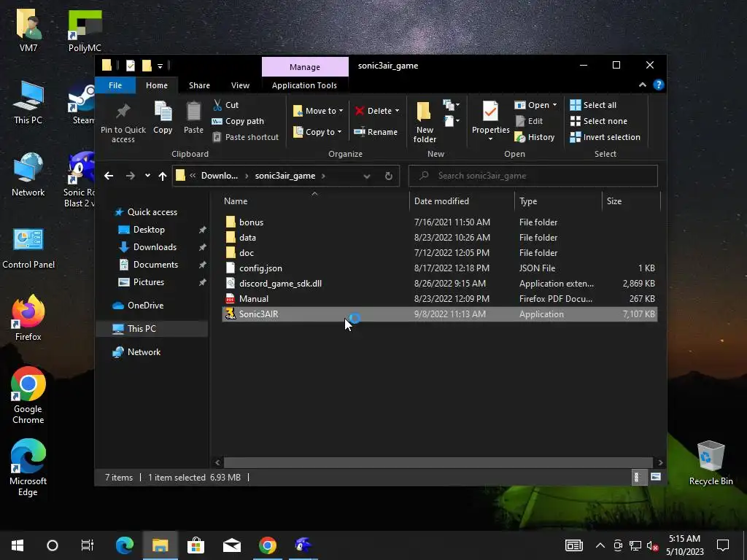This screenshot has width=747, height=560.
Task: Cut the selected file
Action: (225, 105)
